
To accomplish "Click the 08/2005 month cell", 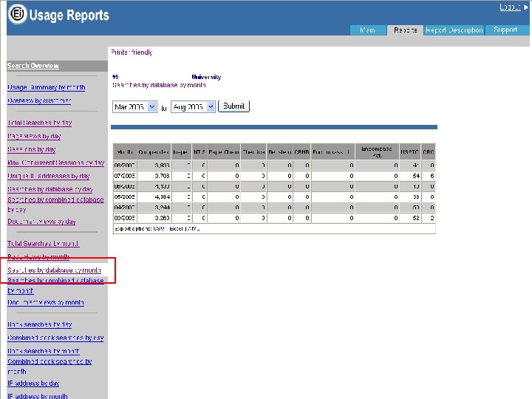I will [x=125, y=166].
